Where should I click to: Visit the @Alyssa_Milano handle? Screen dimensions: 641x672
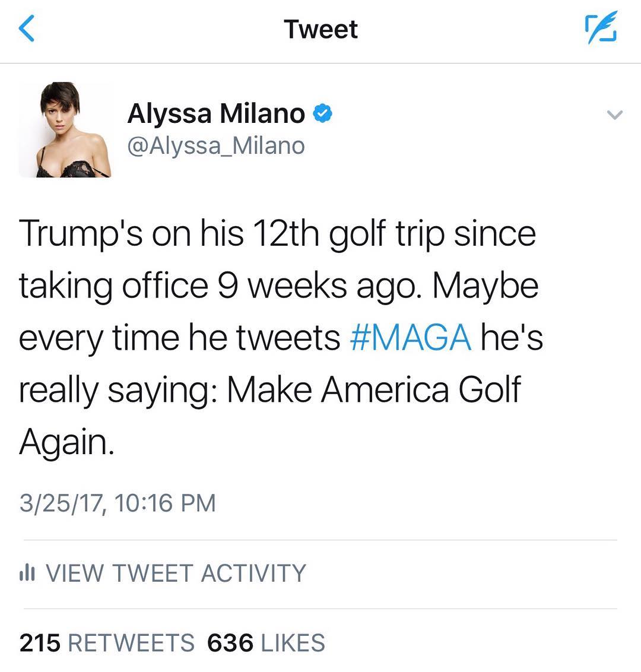click(x=216, y=145)
